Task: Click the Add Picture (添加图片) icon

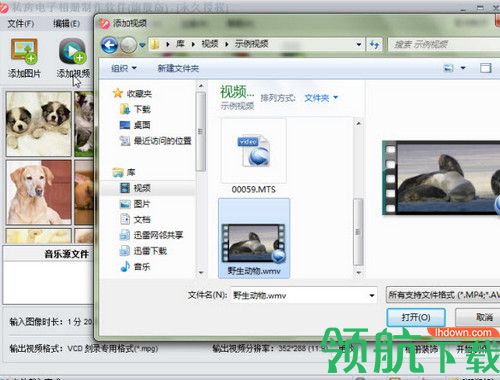Action: point(24,51)
